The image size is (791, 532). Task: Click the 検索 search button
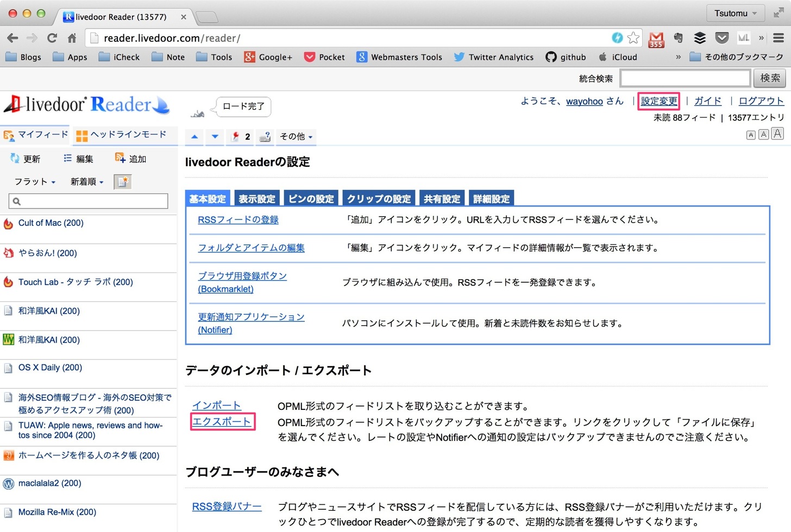(x=769, y=78)
